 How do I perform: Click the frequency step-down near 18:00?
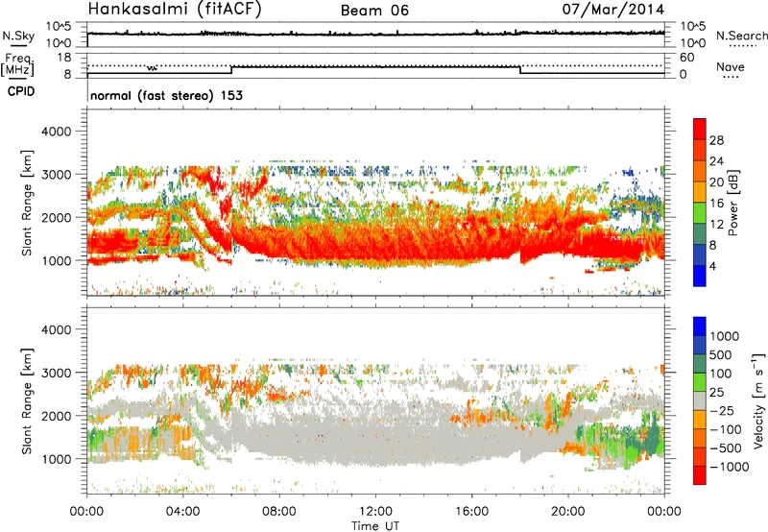pos(520,70)
